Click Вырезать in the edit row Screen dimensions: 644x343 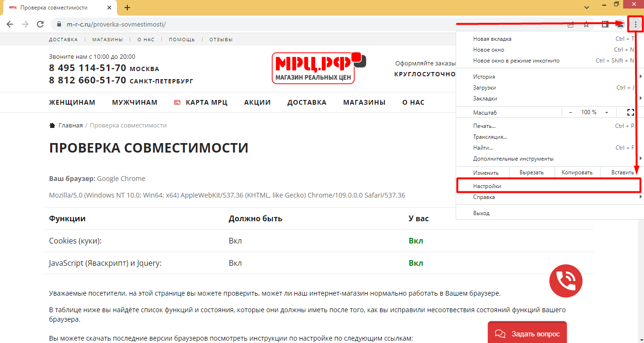click(x=531, y=172)
